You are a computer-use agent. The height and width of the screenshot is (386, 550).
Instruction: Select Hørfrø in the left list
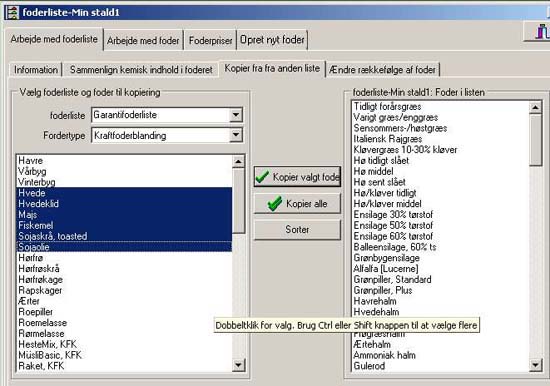[124, 258]
